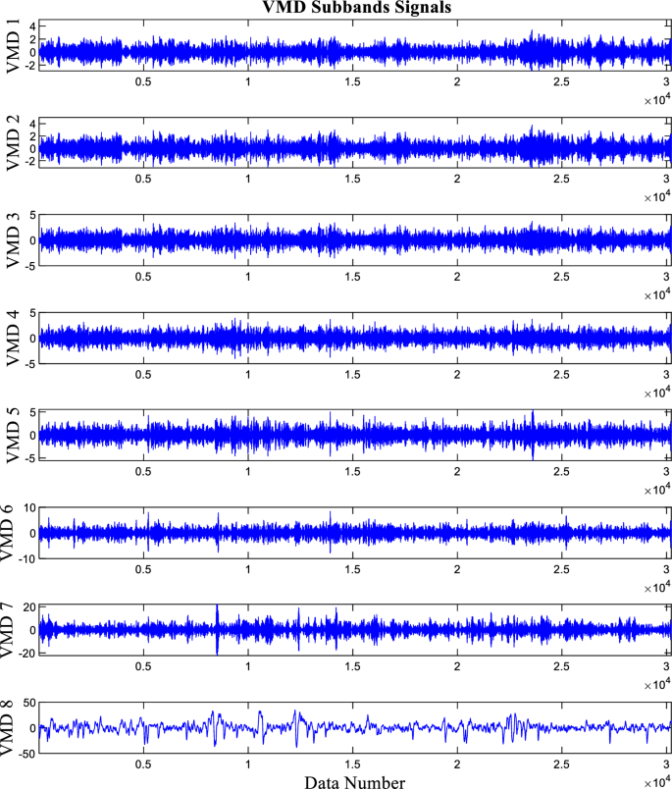Click the 'VMD 7' y-axis label
The image size is (672, 789).
point(7,630)
